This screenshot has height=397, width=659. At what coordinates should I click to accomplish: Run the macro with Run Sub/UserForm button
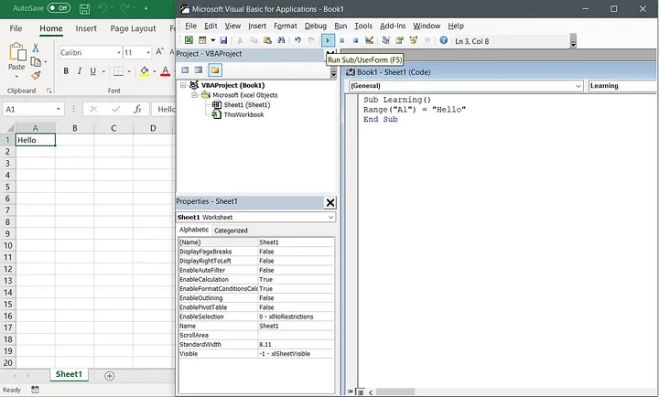[x=327, y=40]
